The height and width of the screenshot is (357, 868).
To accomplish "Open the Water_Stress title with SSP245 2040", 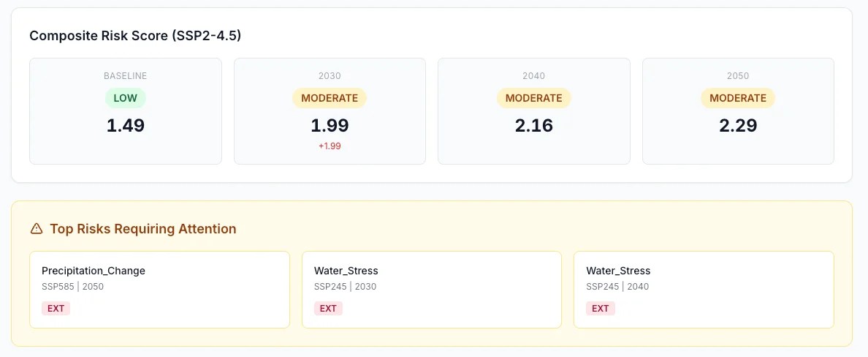I will pos(618,271).
